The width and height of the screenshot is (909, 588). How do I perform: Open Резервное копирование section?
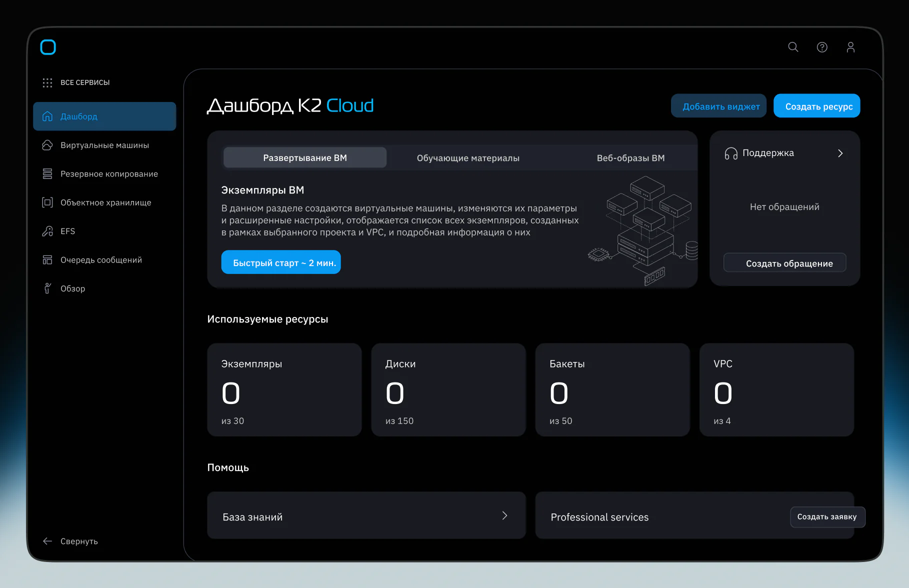104,174
